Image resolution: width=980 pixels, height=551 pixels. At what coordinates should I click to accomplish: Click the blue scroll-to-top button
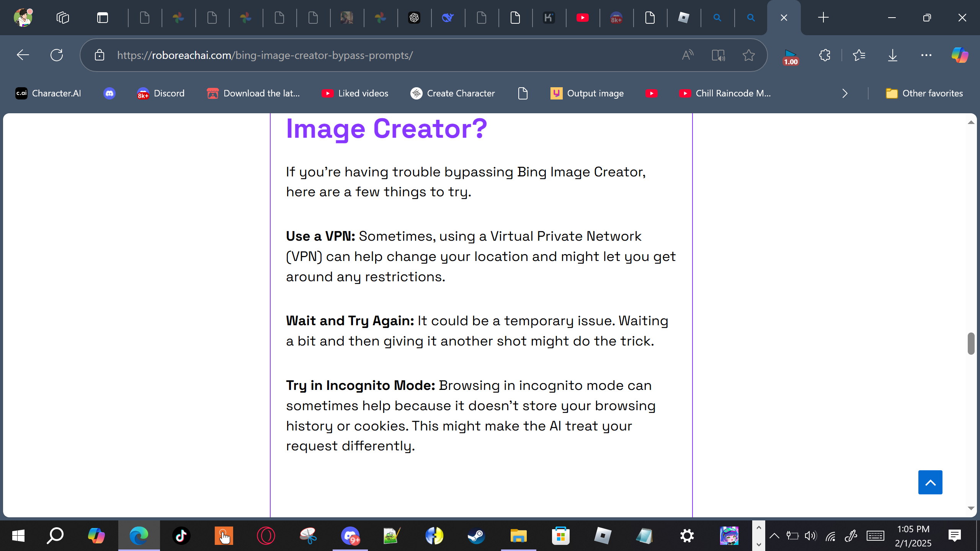930,482
